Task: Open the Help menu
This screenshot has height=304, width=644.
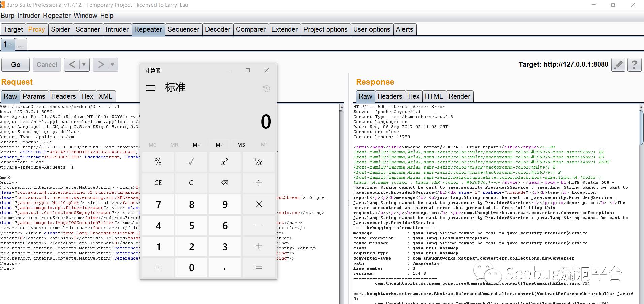Action: pyautogui.click(x=107, y=16)
